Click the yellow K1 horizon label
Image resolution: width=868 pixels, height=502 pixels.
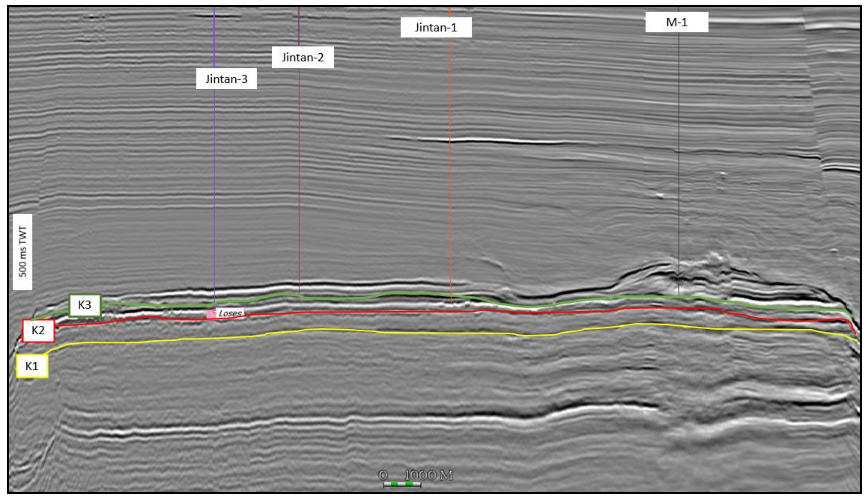click(x=32, y=366)
